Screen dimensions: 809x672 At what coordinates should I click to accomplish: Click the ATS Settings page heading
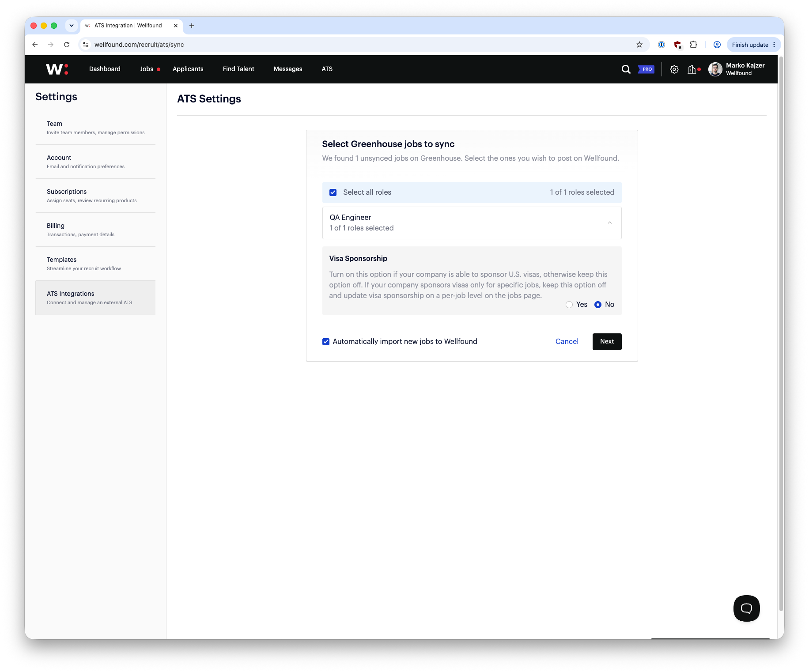coord(209,99)
